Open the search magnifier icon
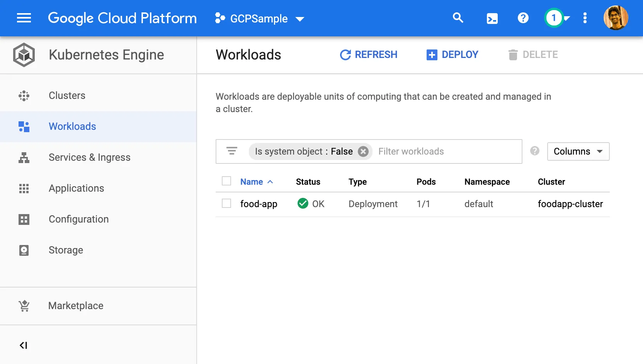This screenshot has width=643, height=364. pyautogui.click(x=458, y=18)
